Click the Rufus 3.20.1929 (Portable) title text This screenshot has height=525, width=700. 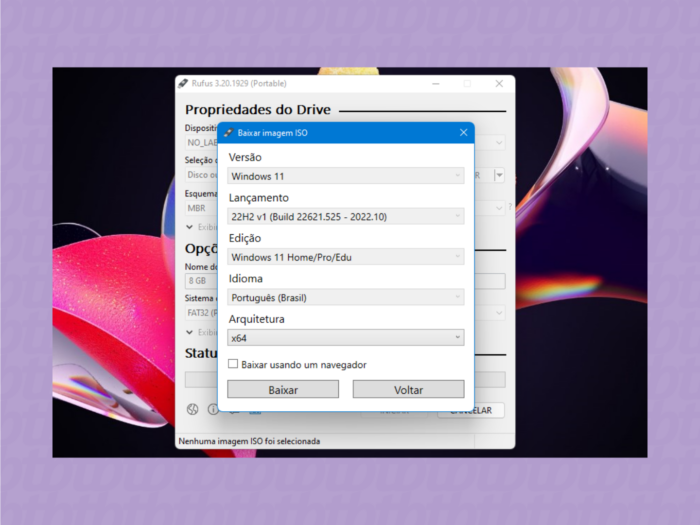tap(239, 83)
